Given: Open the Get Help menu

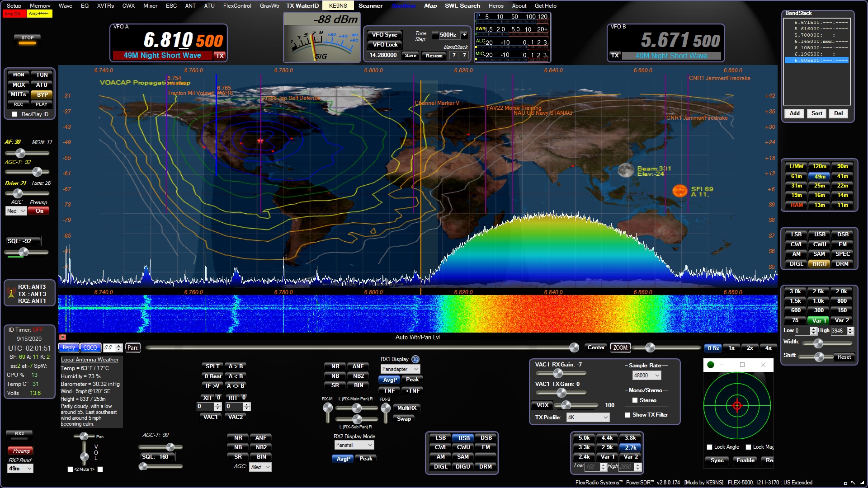Looking at the screenshot, I should [546, 6].
